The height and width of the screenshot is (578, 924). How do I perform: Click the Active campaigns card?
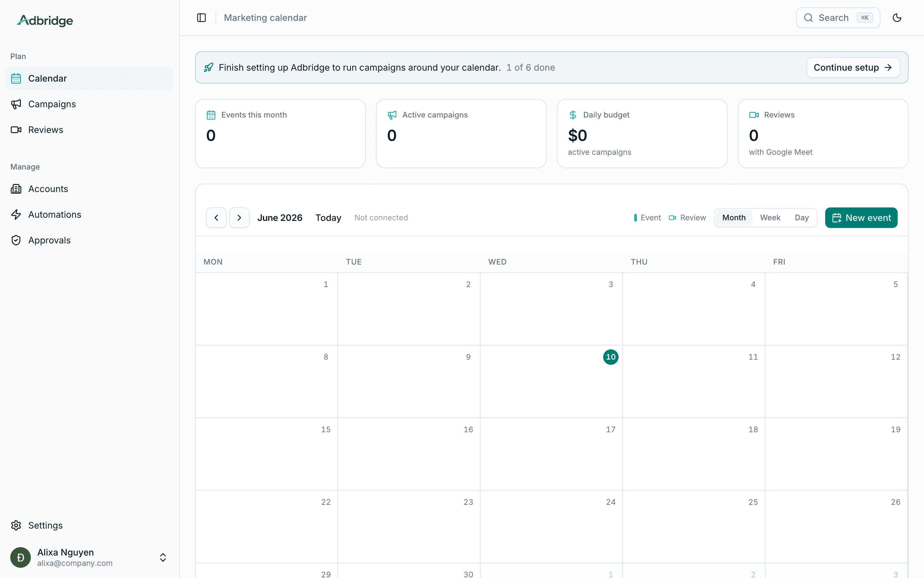coord(461,133)
